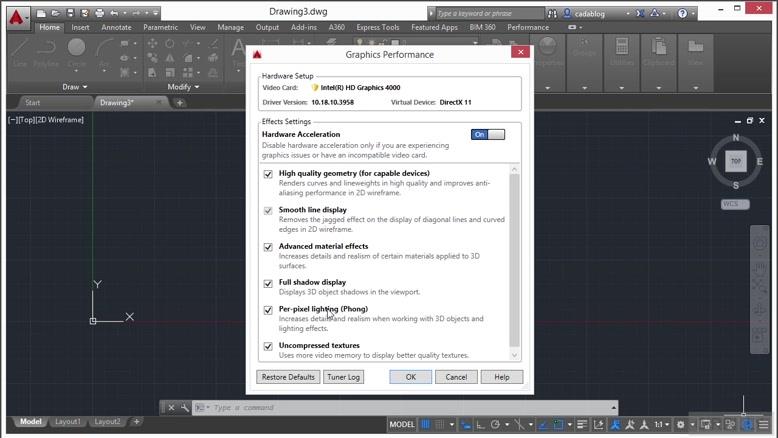Click the binoculars search icon
Image resolution: width=778 pixels, height=438 pixels.
click(552, 13)
